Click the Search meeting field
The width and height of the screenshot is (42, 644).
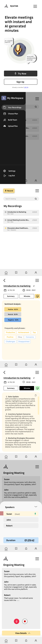[21, 199]
